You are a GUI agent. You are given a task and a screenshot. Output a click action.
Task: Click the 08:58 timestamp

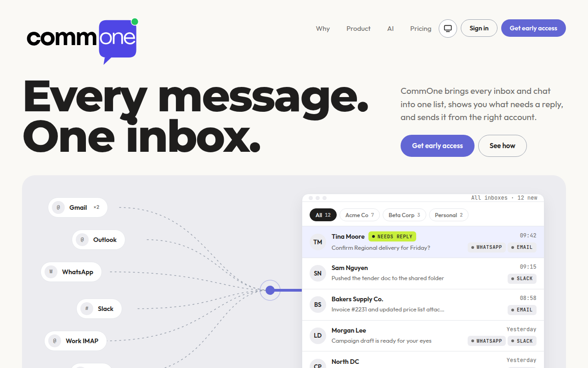tap(528, 298)
